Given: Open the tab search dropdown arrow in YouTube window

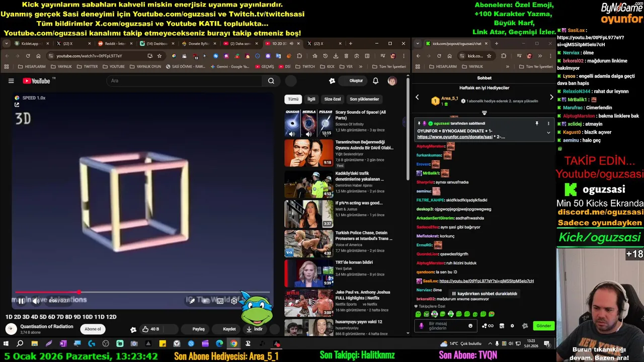Looking at the screenshot, I should pos(7,44).
